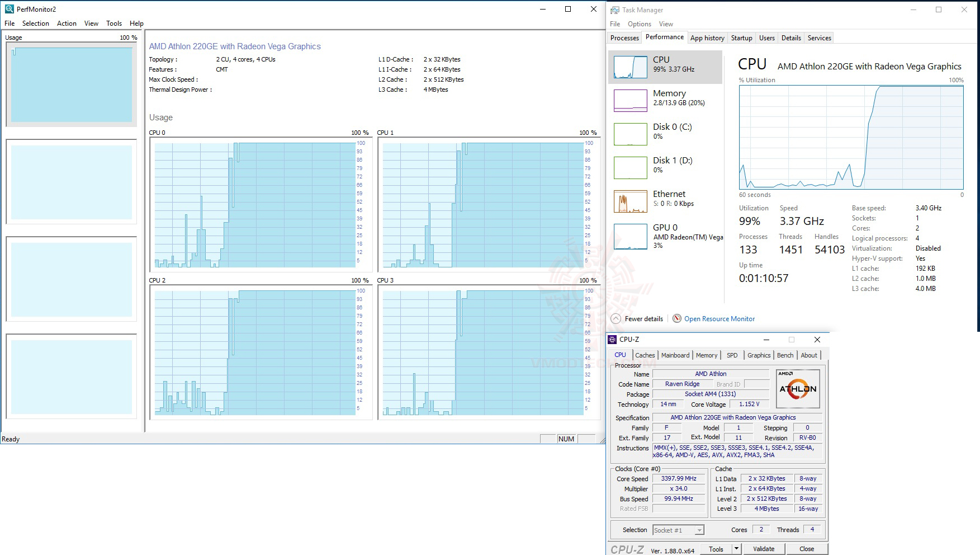980x555 pixels.
Task: Select the SPD tab in CPU-Z
Action: point(732,355)
